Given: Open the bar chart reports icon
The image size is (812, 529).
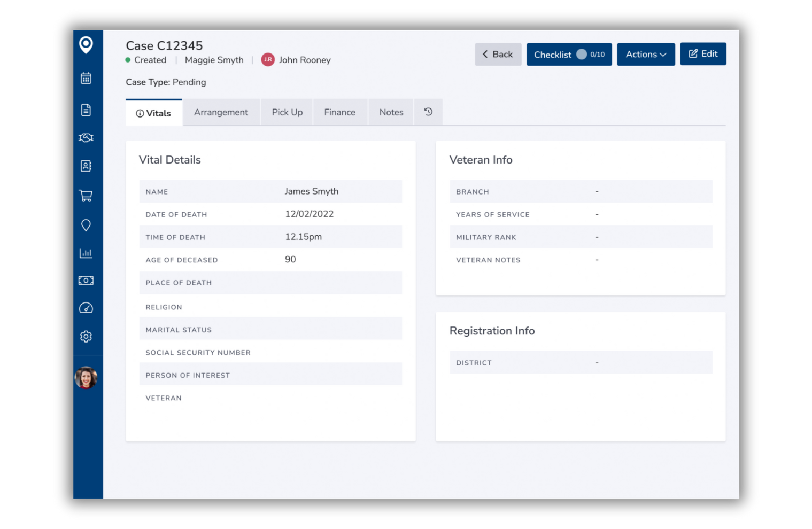Looking at the screenshot, I should pyautogui.click(x=86, y=253).
